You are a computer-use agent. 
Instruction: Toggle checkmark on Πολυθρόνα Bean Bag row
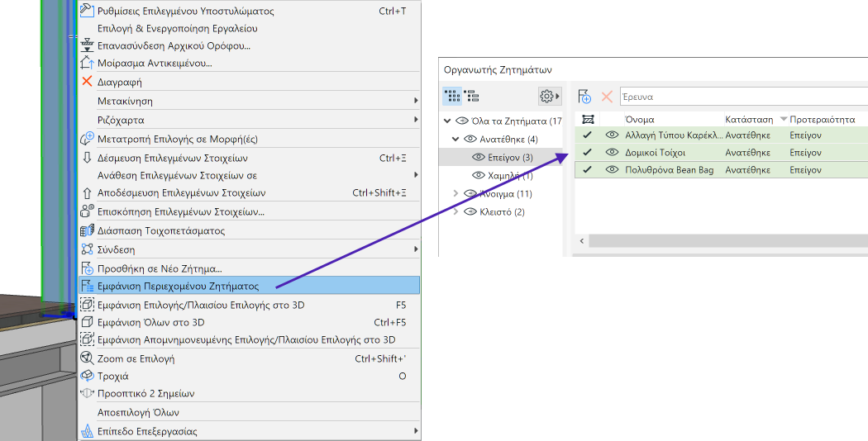pyautogui.click(x=587, y=170)
